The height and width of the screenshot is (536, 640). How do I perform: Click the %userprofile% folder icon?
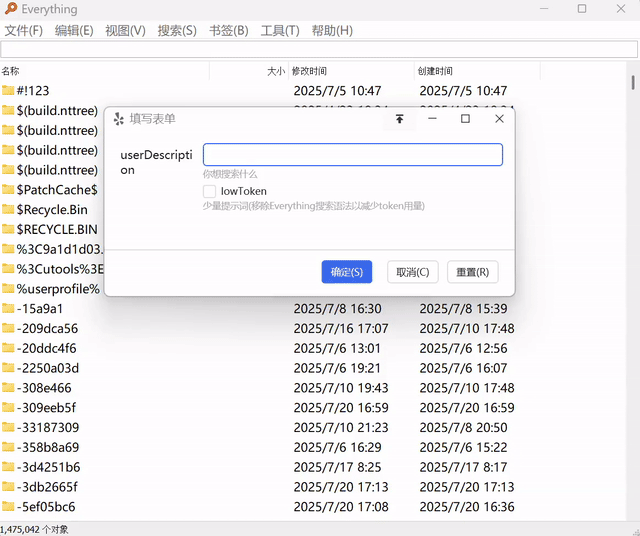point(8,289)
